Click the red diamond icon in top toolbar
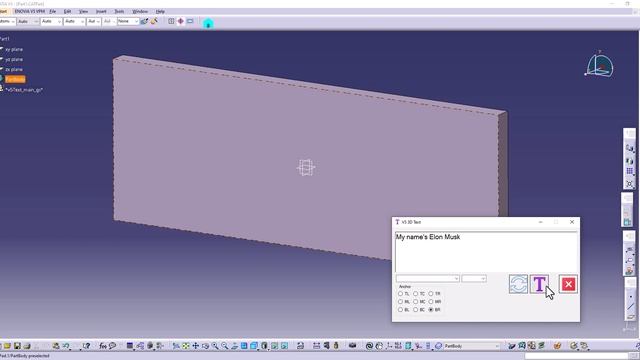 click(x=180, y=21)
